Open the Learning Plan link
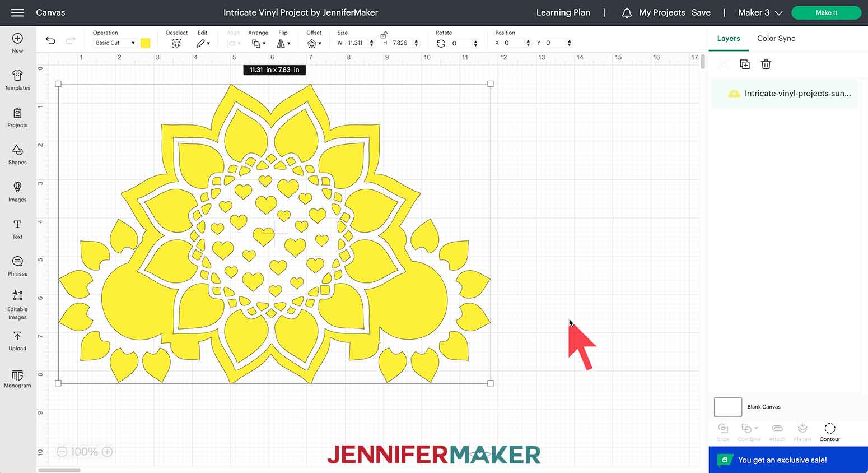Image resolution: width=868 pixels, height=473 pixels. pyautogui.click(x=563, y=12)
